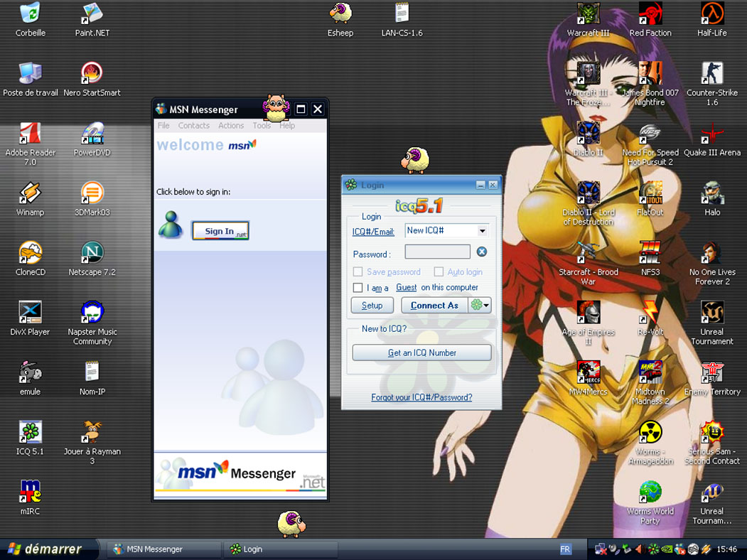Focus the ICQ Password field
This screenshot has height=560, width=747.
click(x=437, y=252)
